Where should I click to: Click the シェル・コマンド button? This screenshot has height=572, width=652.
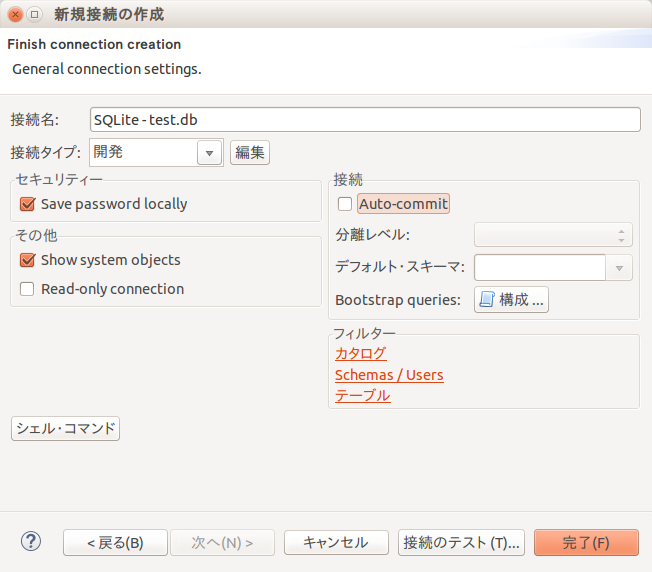click(65, 428)
